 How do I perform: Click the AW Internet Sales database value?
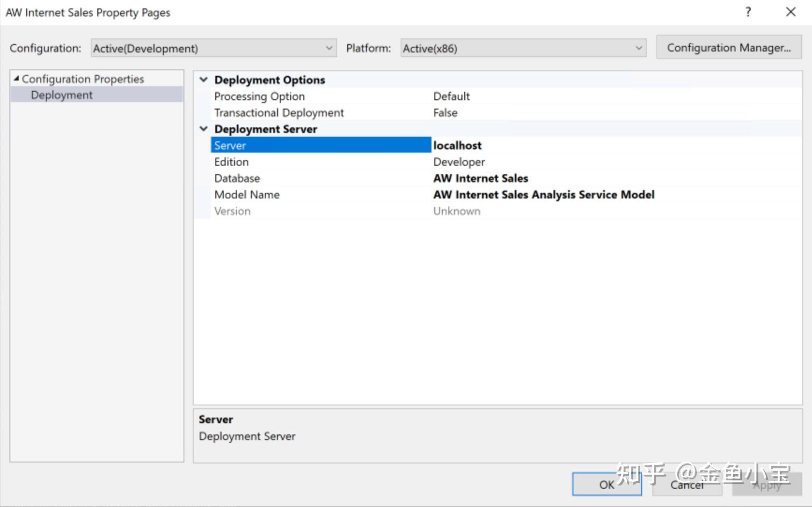tap(480, 178)
